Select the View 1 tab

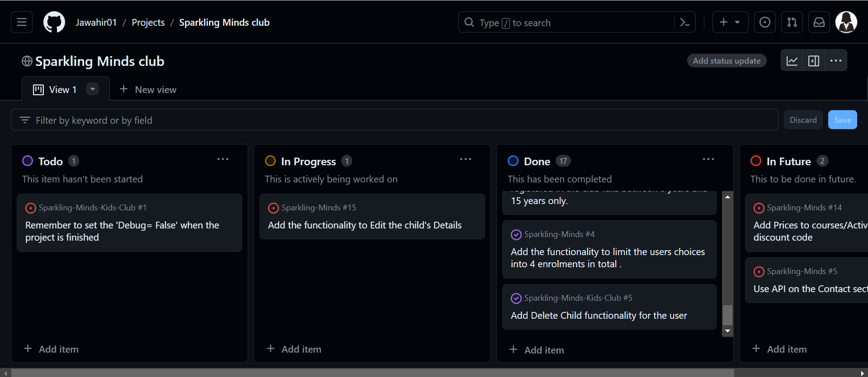pos(66,88)
